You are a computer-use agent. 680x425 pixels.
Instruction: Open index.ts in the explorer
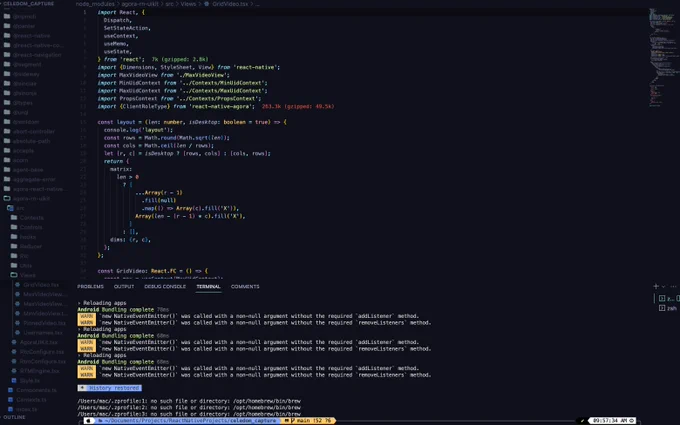click(26, 409)
